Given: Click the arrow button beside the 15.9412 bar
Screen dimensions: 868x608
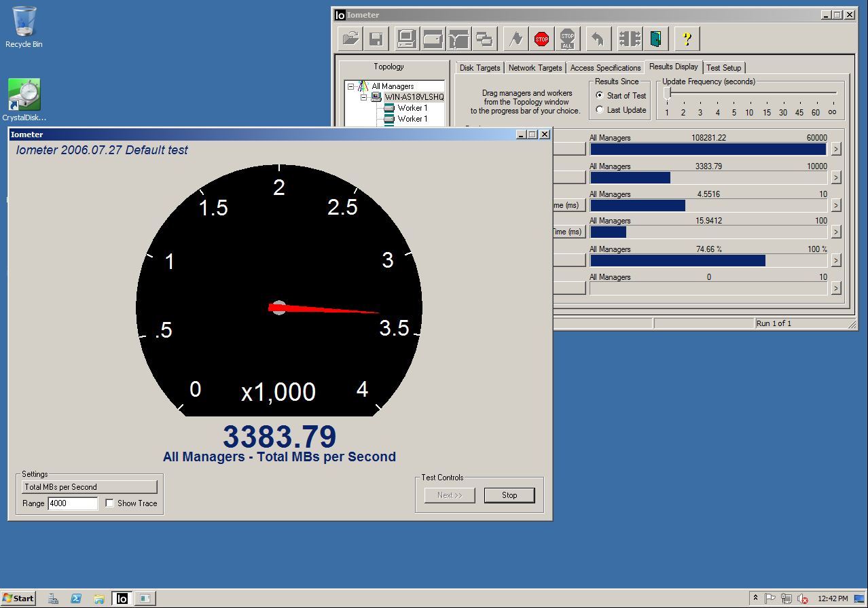Looking at the screenshot, I should pos(836,232).
